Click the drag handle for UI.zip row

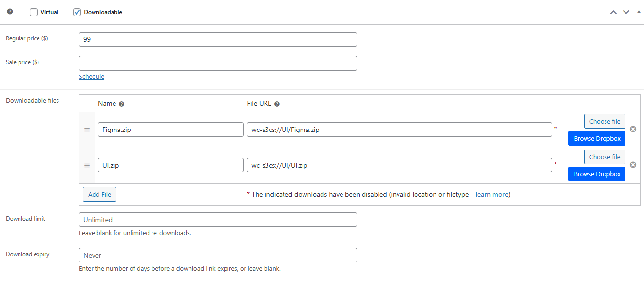coord(87,165)
